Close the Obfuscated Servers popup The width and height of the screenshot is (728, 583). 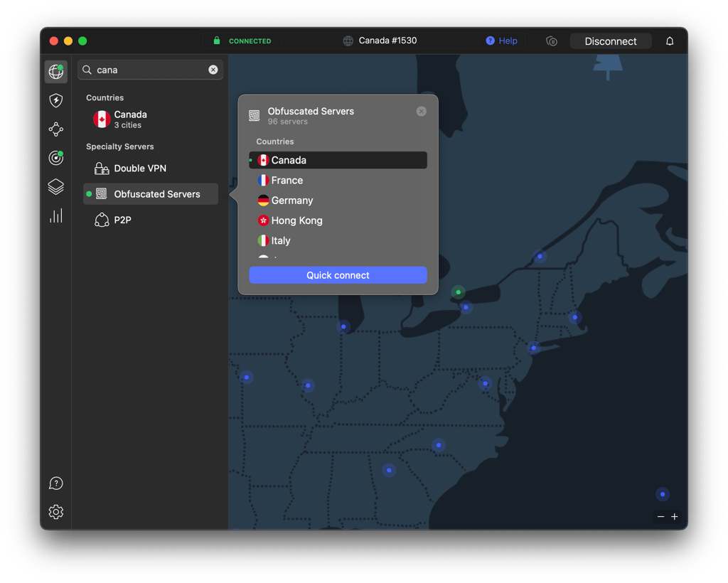(421, 112)
